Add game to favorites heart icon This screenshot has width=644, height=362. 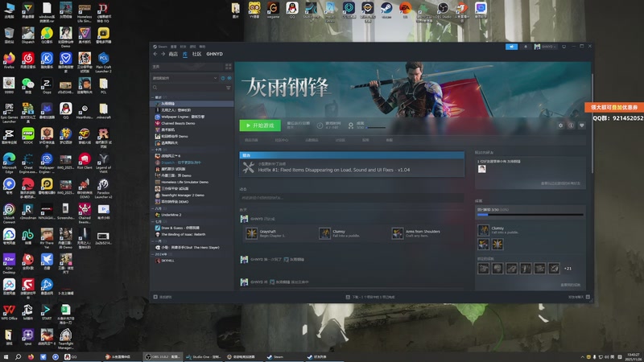click(x=581, y=125)
